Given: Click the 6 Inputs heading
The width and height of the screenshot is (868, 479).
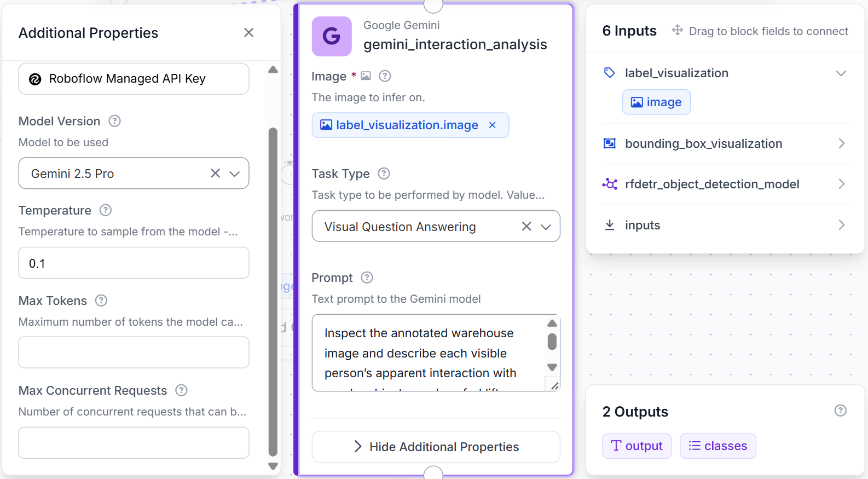Looking at the screenshot, I should click(x=629, y=31).
